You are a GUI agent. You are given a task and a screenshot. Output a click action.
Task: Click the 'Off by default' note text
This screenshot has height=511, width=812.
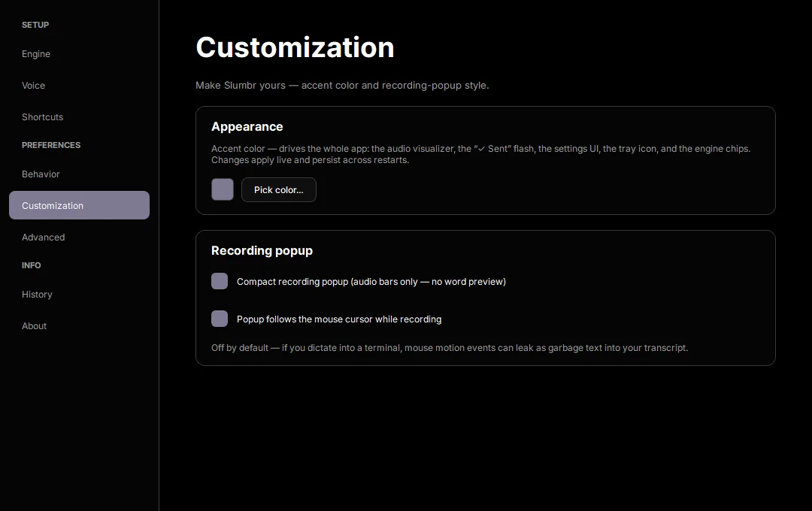(x=450, y=348)
